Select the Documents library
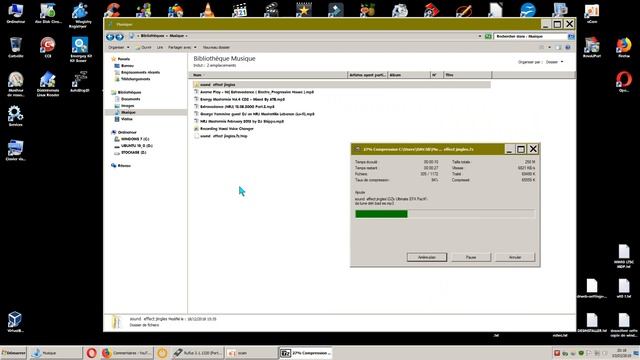The width and height of the screenshot is (640, 360). pos(130,99)
